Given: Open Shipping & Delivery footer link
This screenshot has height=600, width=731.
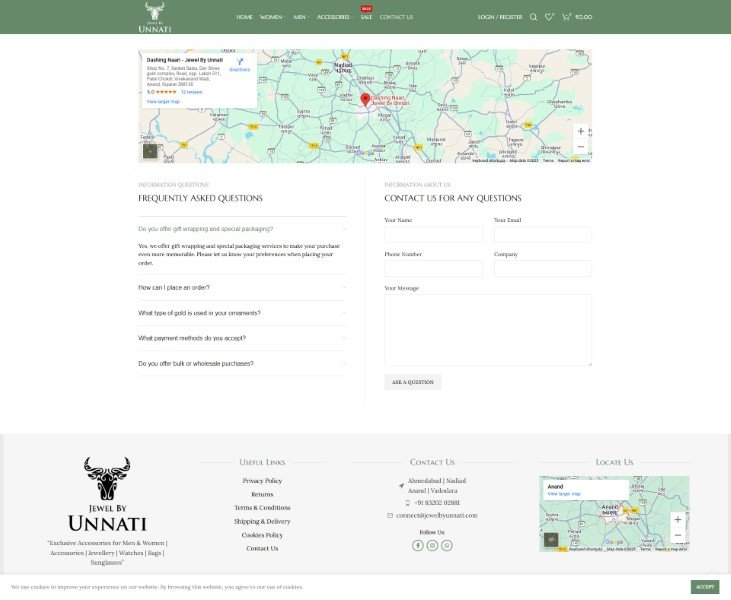Looking at the screenshot, I should pyautogui.click(x=262, y=521).
